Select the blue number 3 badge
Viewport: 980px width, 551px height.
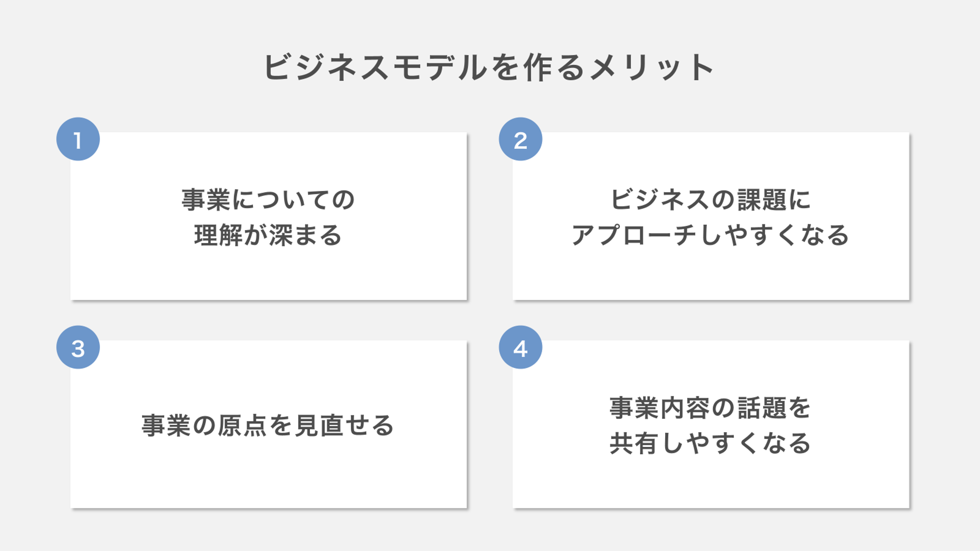point(78,347)
